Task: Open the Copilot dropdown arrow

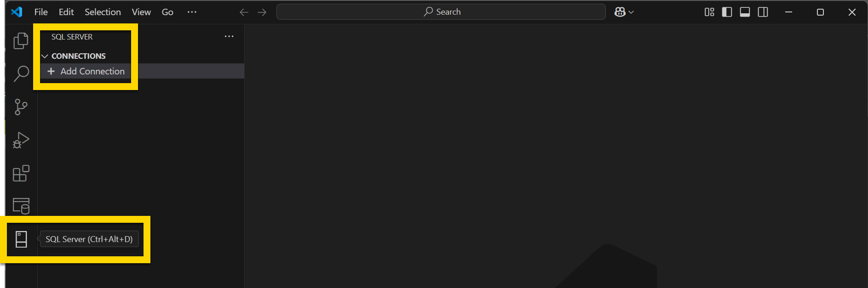Action: [631, 12]
